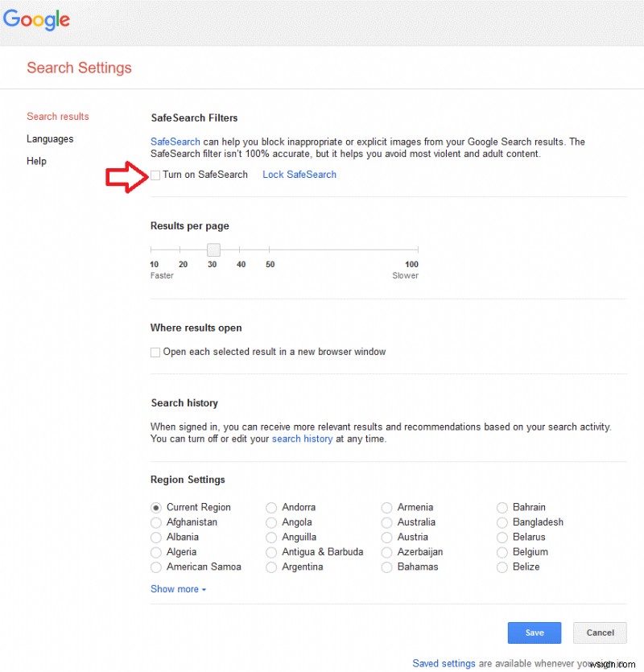Open the Saved settings link at bottom
This screenshot has width=644, height=672.
444,663
